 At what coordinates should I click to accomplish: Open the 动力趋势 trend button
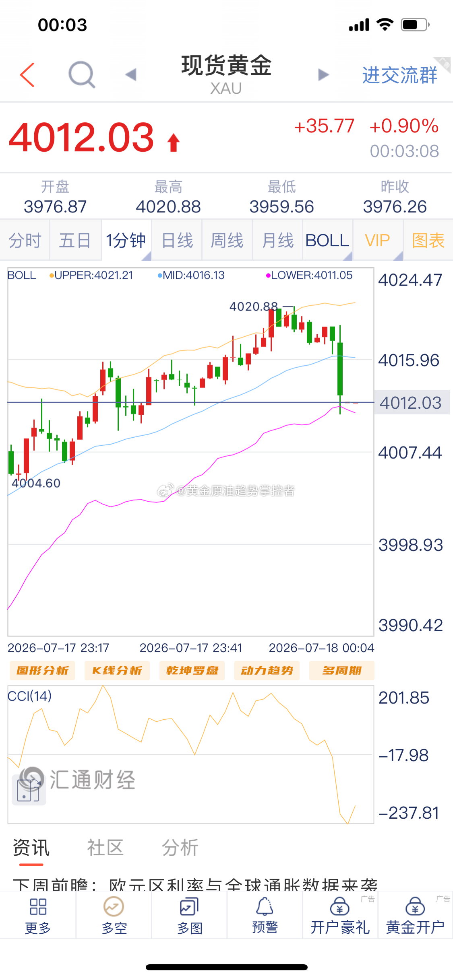point(267,670)
